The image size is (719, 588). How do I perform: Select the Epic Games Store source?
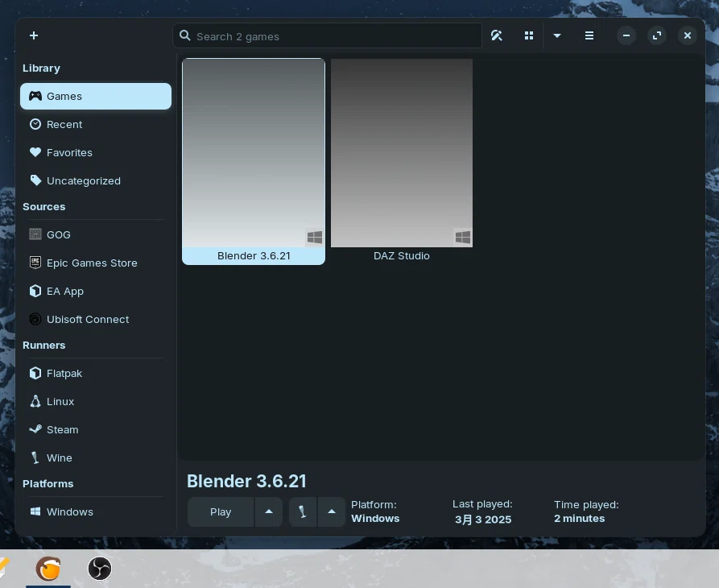pos(96,263)
